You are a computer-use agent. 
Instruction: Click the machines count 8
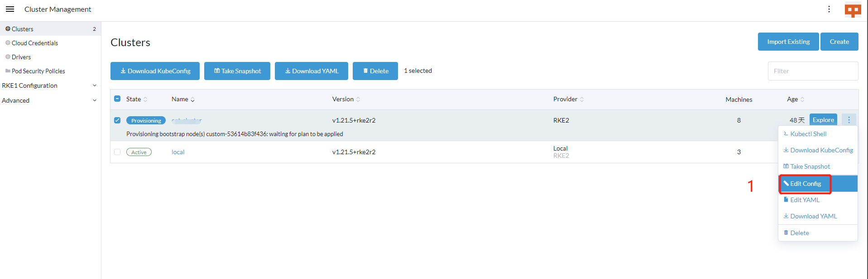coord(739,120)
